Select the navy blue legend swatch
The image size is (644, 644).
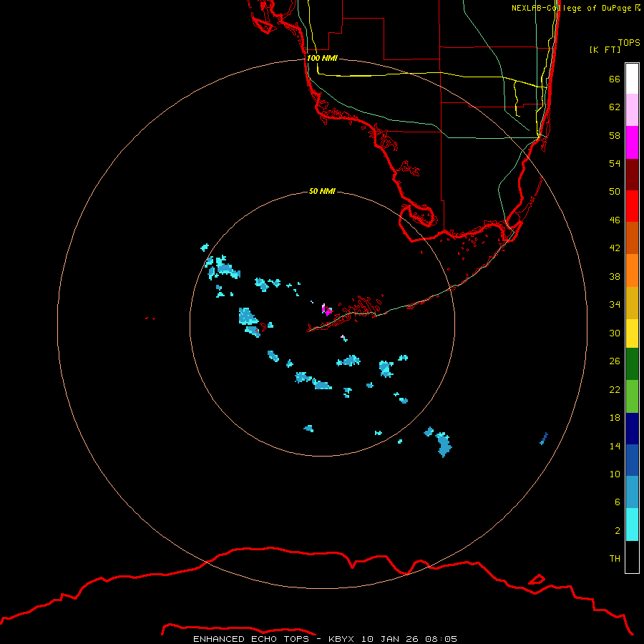point(632,429)
